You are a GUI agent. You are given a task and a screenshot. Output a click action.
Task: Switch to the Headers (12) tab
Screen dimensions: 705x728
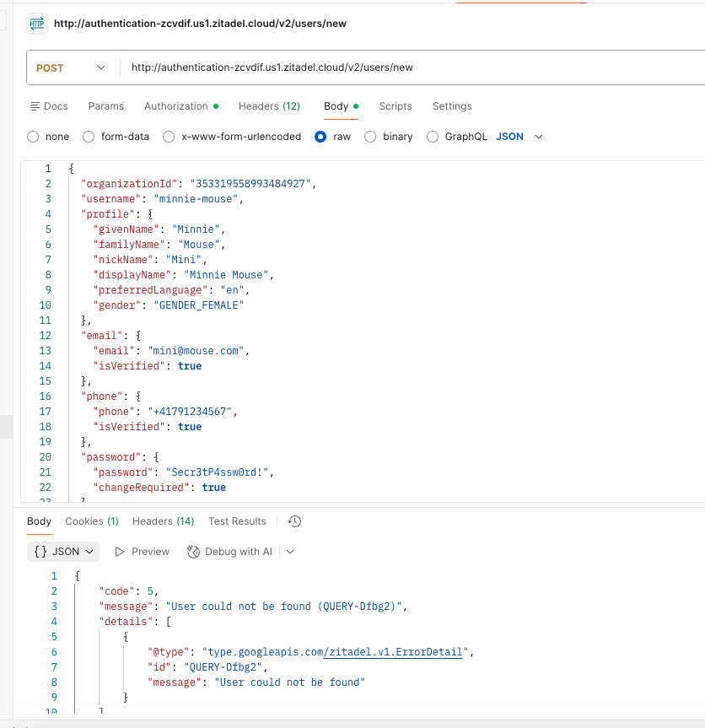point(269,106)
